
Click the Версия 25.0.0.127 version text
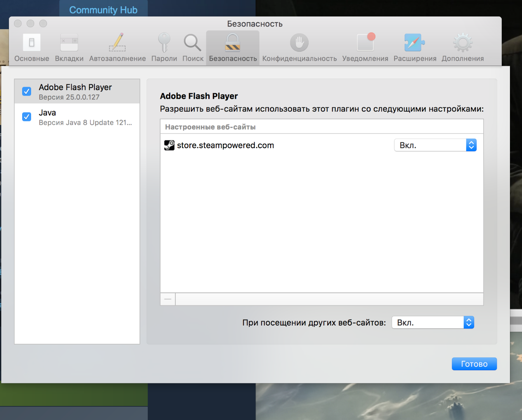pyautogui.click(x=69, y=97)
